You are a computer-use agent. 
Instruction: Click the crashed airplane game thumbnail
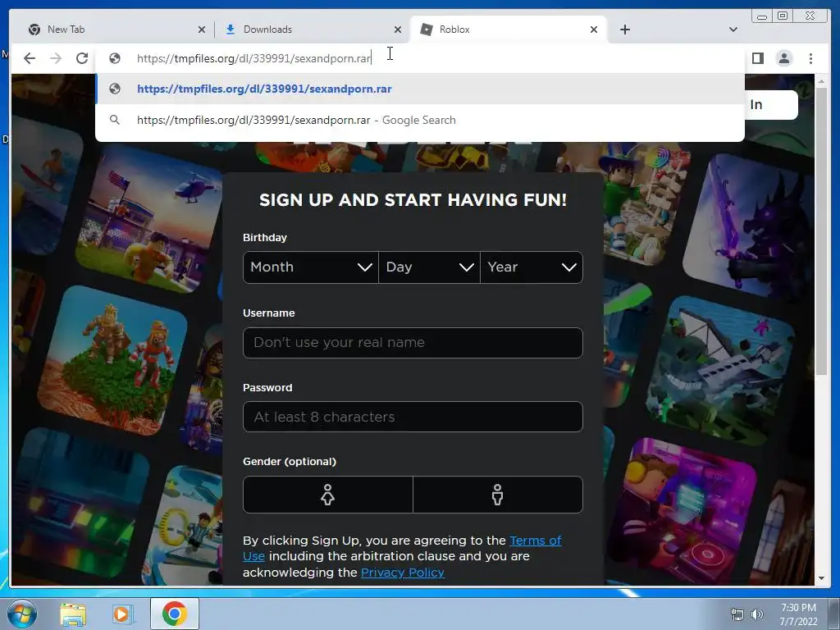pos(720,371)
